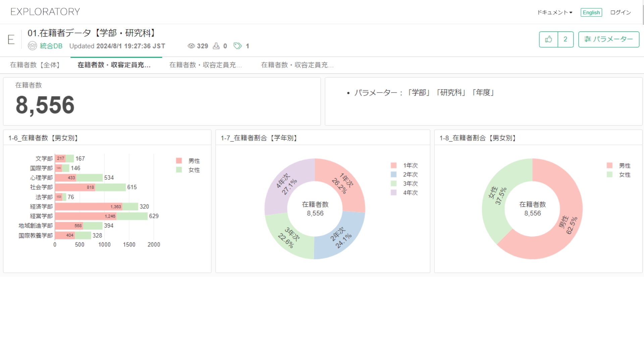Click the download count icon
Screen dimensions: 644x362
216,46
